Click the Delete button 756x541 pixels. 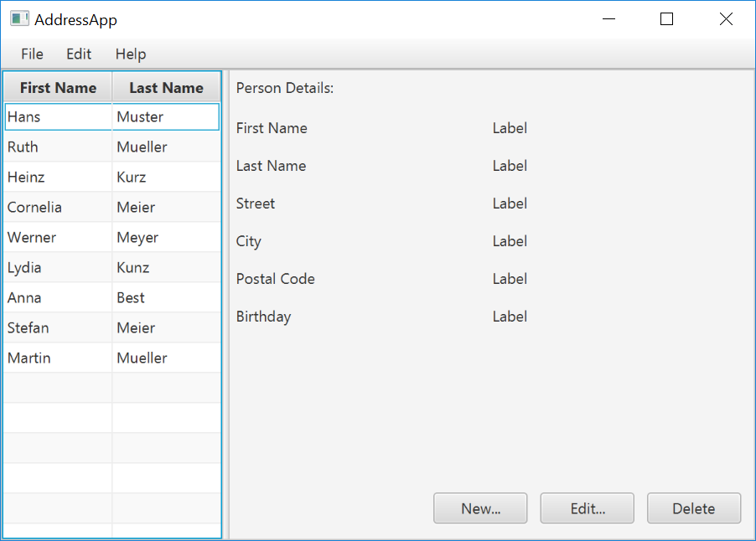point(694,508)
